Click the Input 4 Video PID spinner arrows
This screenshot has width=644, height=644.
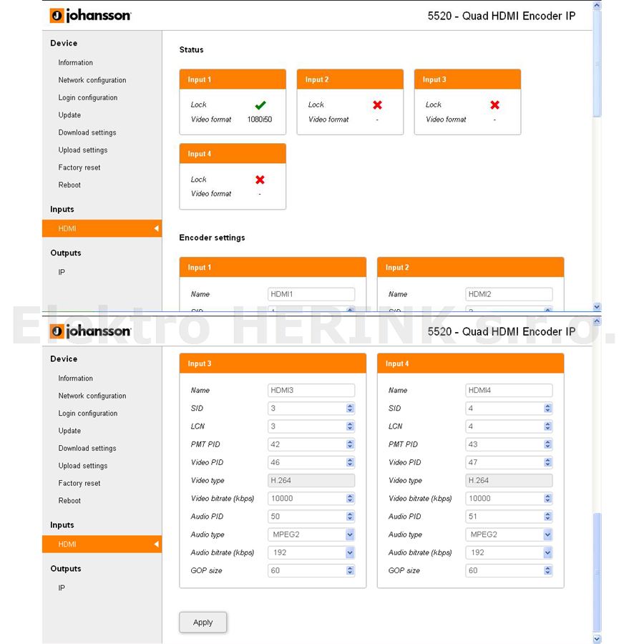547,462
